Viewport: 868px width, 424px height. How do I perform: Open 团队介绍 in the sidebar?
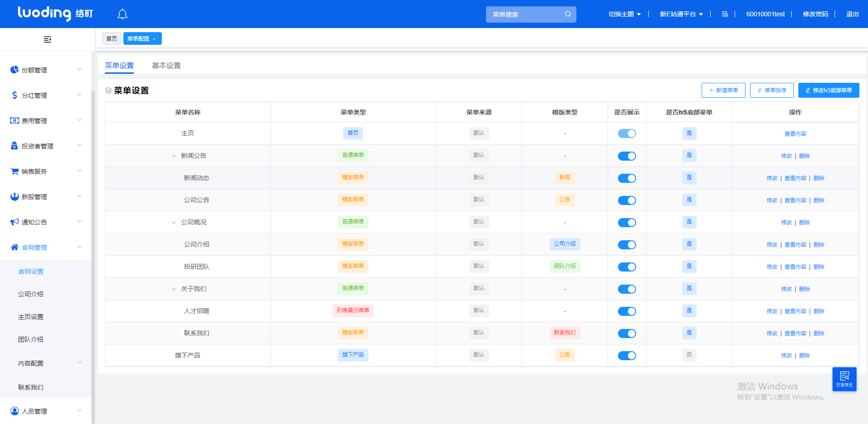(x=31, y=339)
